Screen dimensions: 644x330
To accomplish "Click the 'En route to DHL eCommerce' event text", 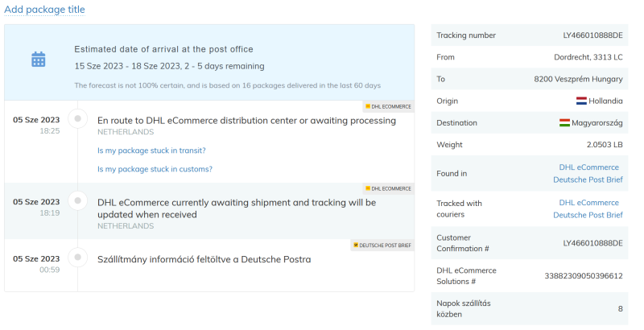I will [x=246, y=121].
